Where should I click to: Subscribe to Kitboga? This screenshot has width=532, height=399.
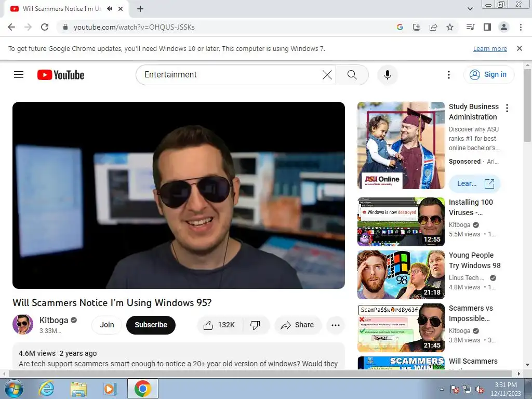pos(151,325)
